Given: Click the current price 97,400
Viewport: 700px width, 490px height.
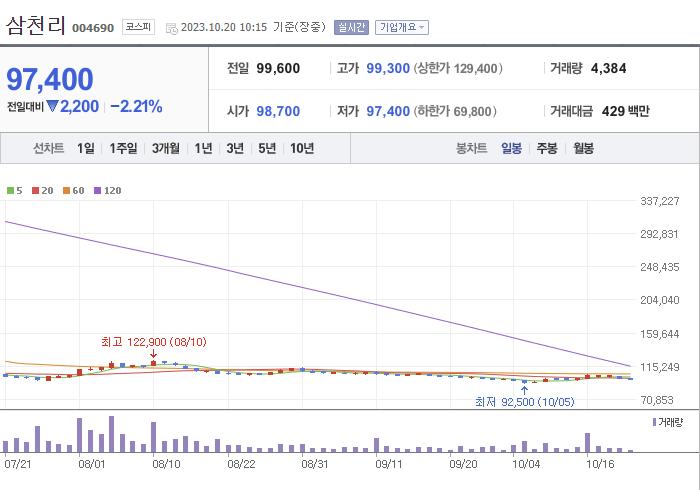Looking at the screenshot, I should pos(50,79).
